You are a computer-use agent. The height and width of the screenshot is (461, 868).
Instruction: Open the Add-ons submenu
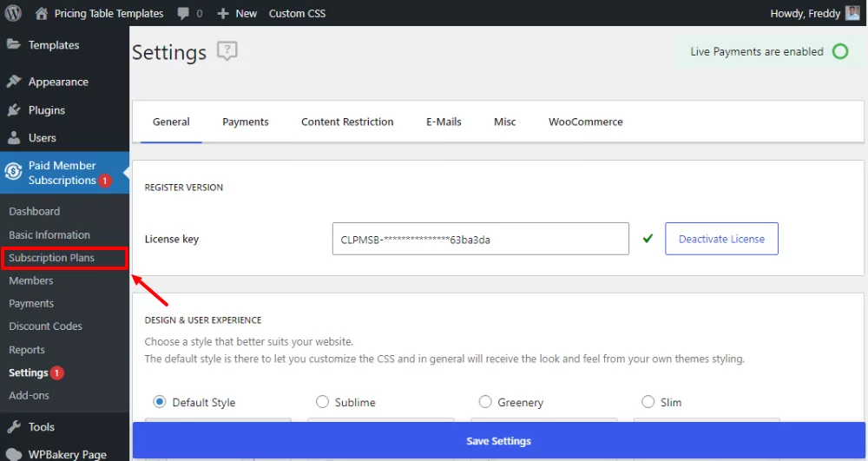coord(29,396)
